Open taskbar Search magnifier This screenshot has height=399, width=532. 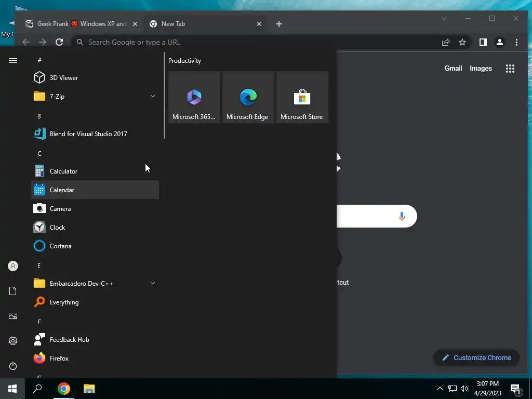point(37,389)
